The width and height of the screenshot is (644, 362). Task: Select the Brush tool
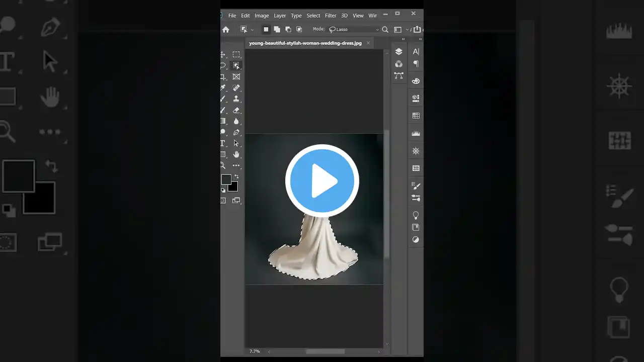pyautogui.click(x=223, y=99)
